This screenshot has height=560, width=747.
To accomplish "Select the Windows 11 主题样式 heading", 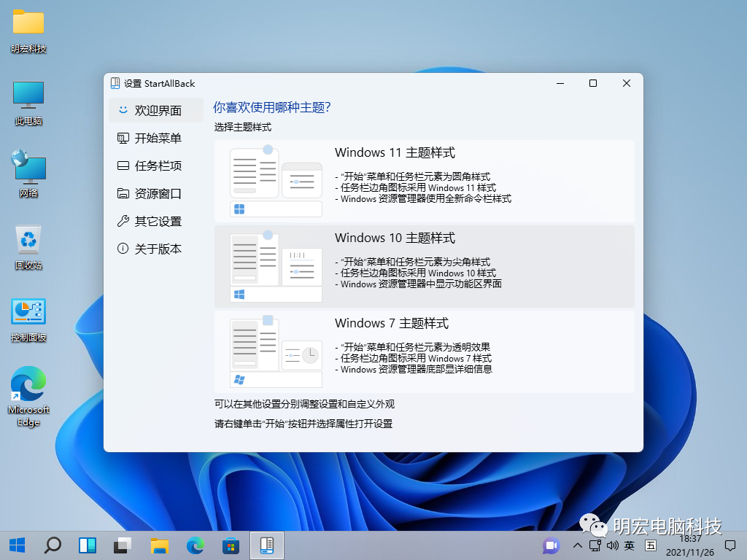I will click(x=395, y=153).
